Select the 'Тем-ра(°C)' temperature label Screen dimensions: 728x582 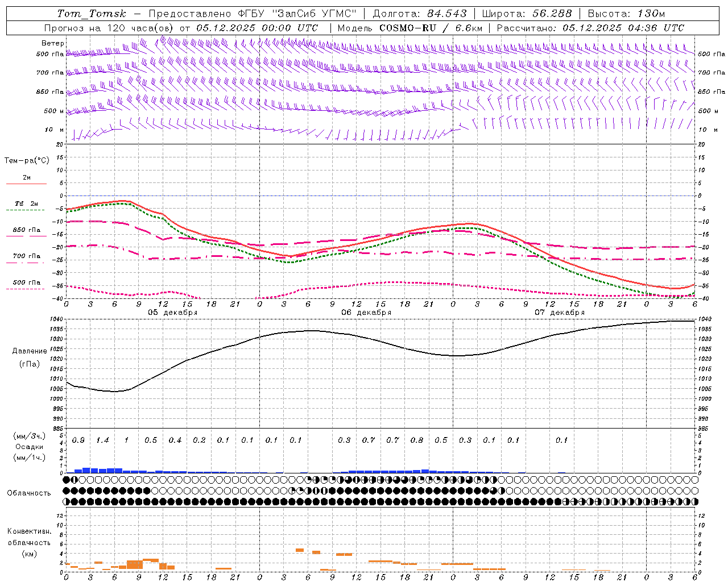[27, 161]
